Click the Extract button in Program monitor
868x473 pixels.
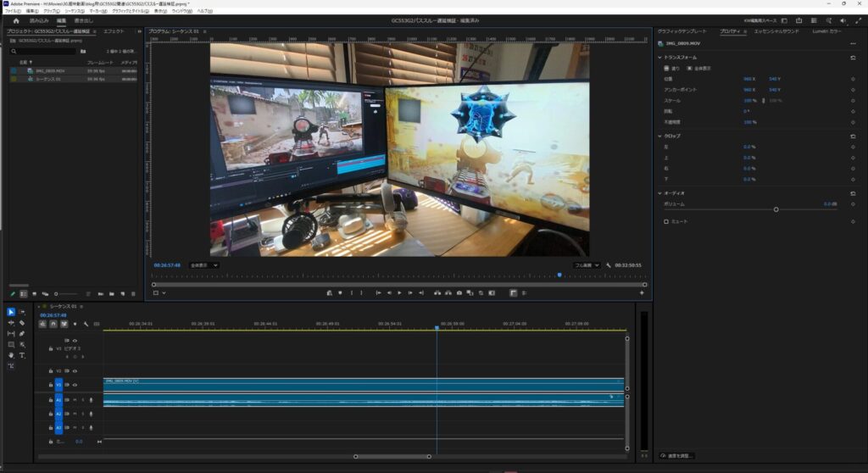coord(448,293)
